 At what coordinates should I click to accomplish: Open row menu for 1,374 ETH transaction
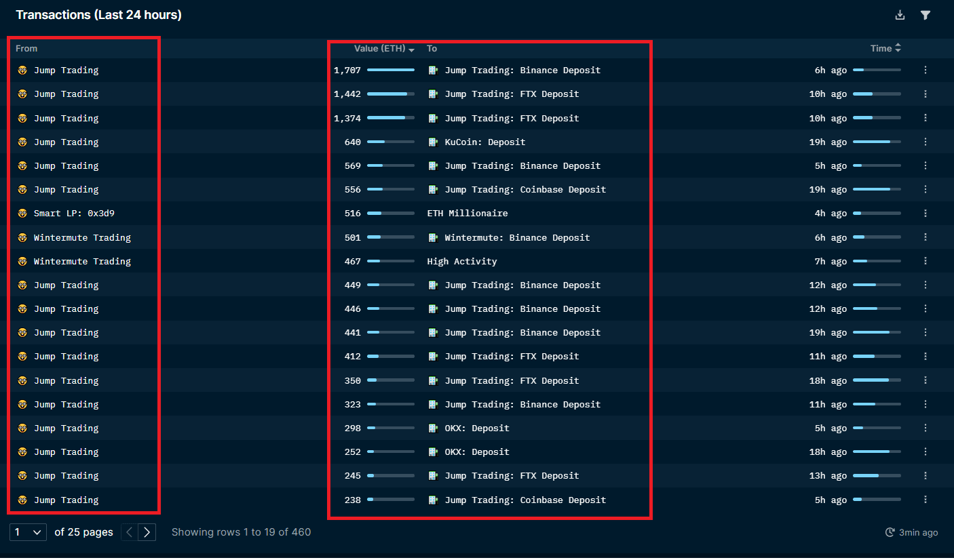926,118
